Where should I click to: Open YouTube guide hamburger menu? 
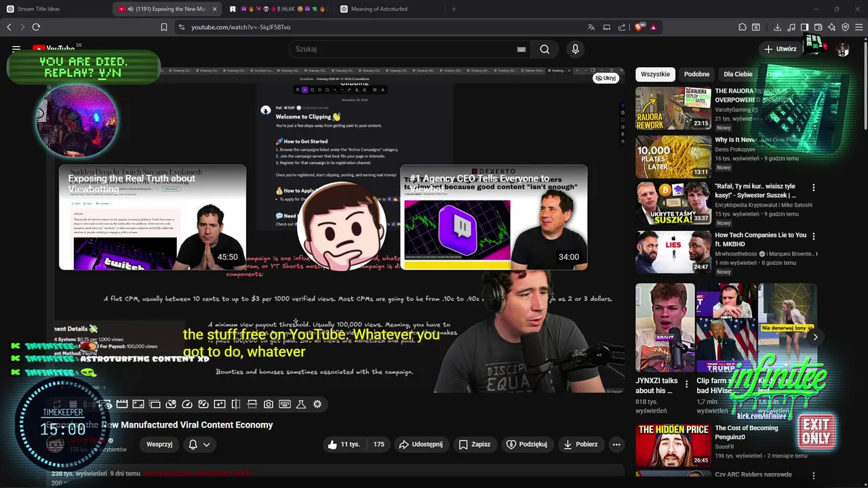coord(16,49)
